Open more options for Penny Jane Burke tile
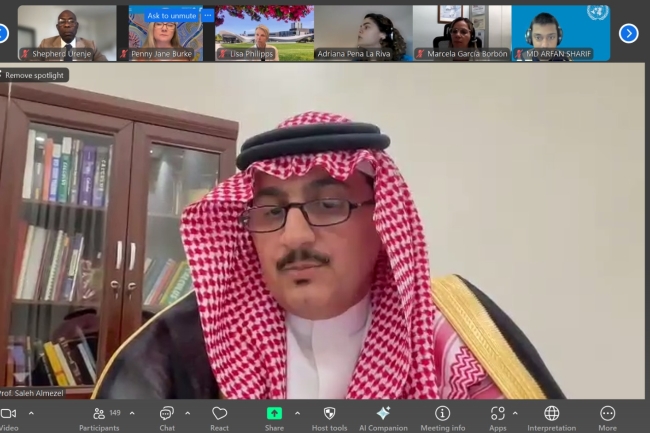 (208, 16)
